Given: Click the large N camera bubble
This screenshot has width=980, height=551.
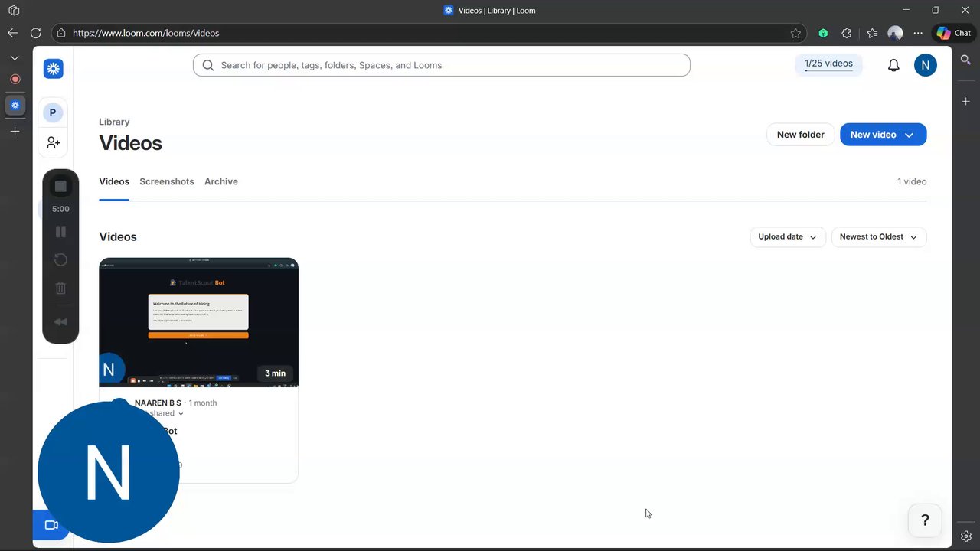Looking at the screenshot, I should [x=108, y=472].
